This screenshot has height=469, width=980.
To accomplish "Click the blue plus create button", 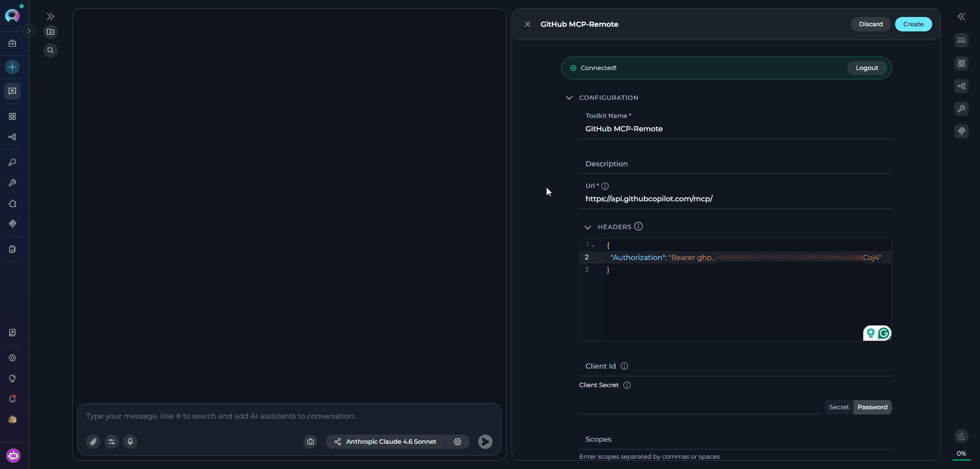I will 12,67.
